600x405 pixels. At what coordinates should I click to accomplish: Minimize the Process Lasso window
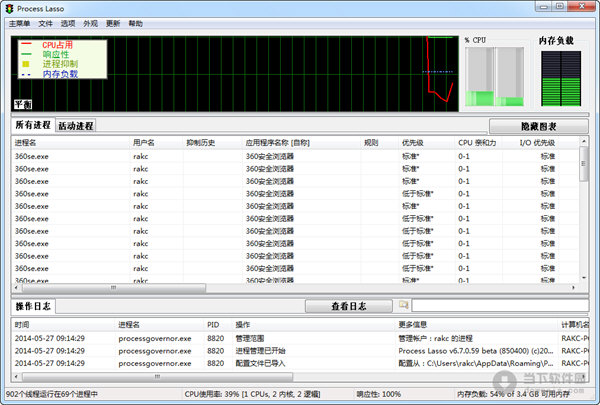[544, 7]
